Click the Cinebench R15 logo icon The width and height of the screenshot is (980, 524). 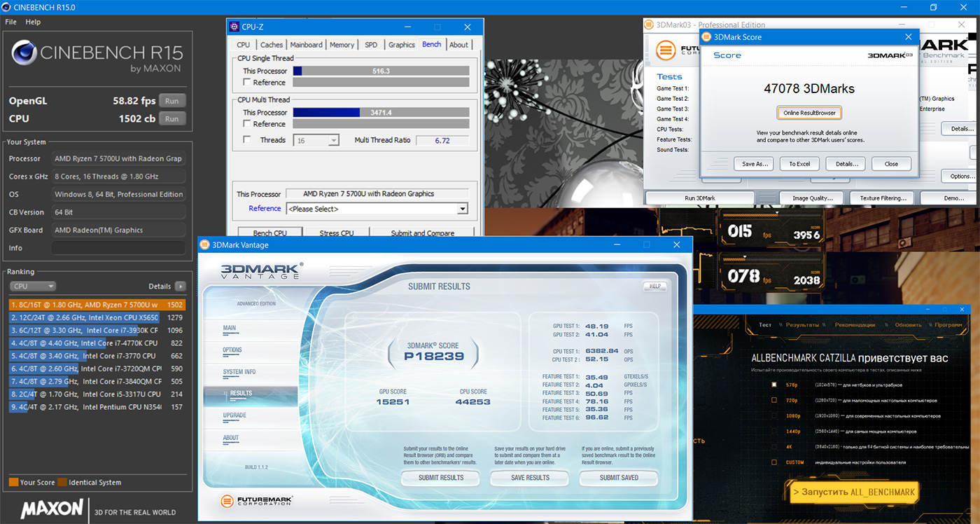click(x=26, y=53)
